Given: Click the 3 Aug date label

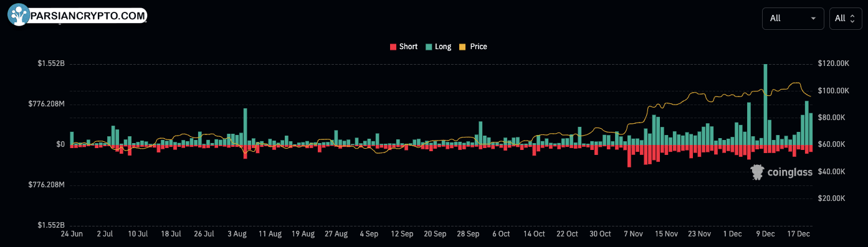Looking at the screenshot, I should click(237, 234).
